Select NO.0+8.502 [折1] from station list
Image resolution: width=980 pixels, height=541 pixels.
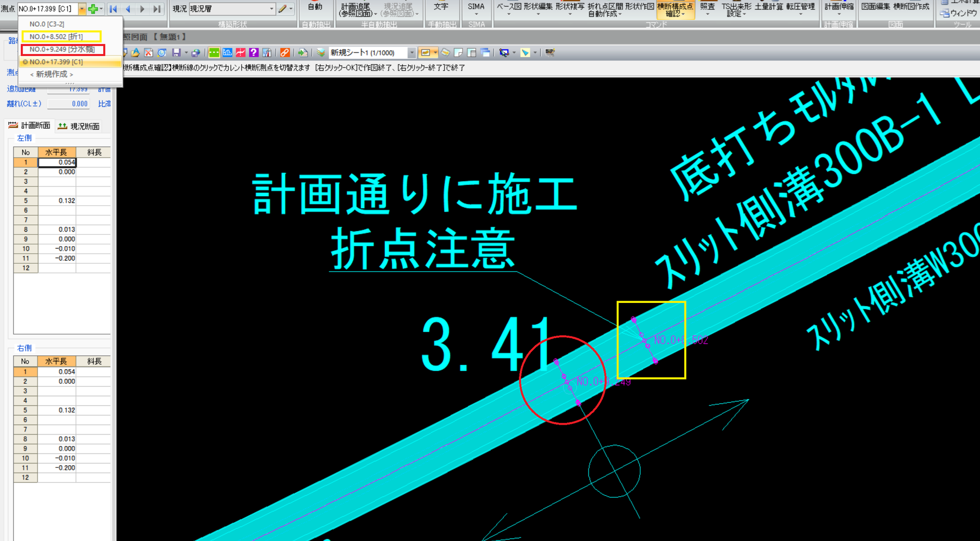[56, 37]
